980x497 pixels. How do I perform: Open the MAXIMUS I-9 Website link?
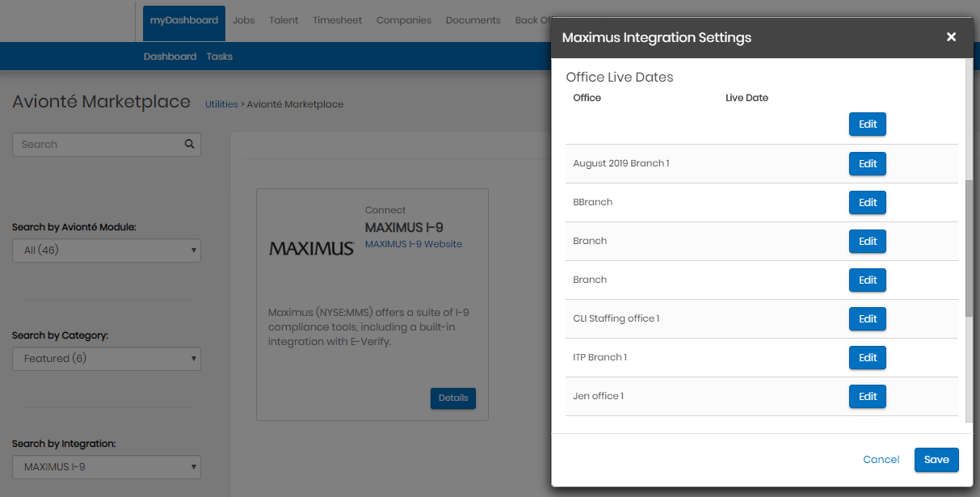pos(414,243)
